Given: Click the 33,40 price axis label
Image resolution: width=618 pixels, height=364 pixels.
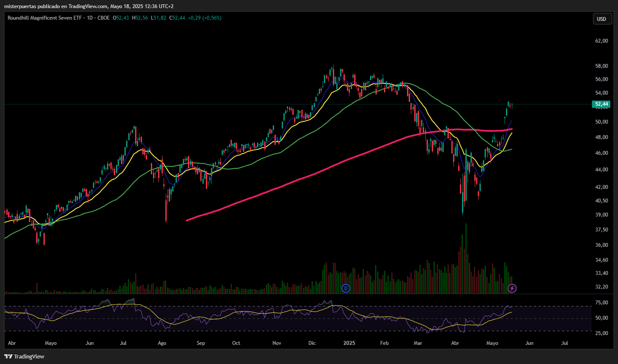Looking at the screenshot, I should (x=601, y=273).
